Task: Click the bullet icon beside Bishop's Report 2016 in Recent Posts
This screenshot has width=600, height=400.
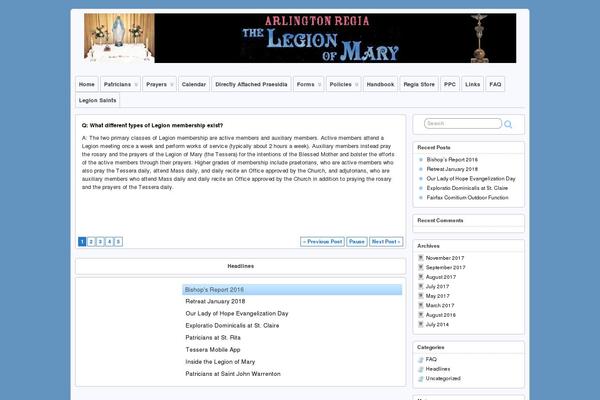Action: click(x=421, y=160)
